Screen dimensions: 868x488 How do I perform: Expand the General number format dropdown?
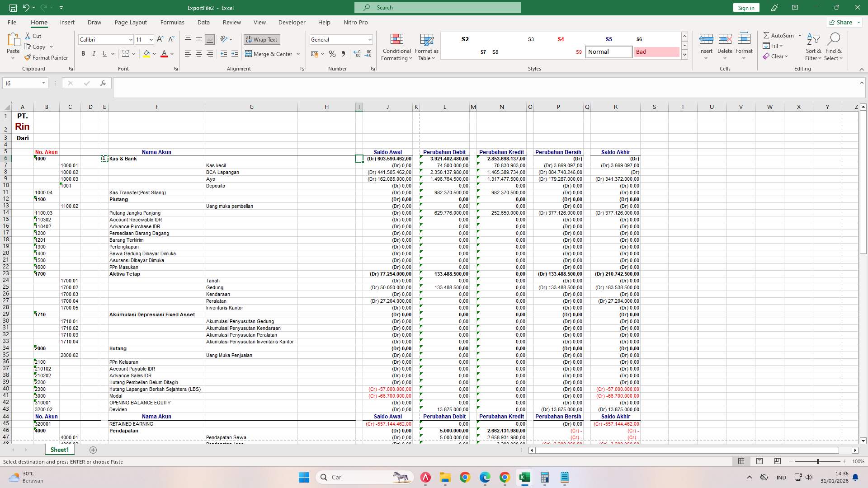click(369, 40)
